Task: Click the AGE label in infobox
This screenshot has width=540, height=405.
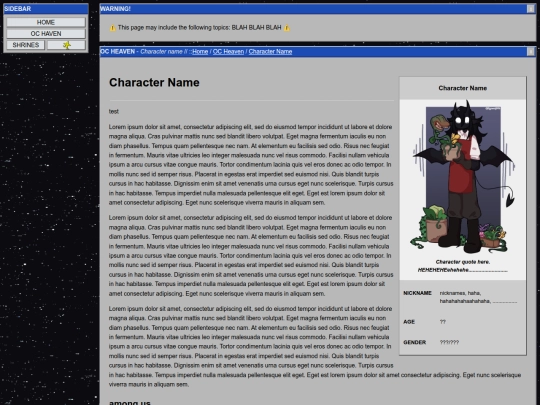Action: (409, 322)
